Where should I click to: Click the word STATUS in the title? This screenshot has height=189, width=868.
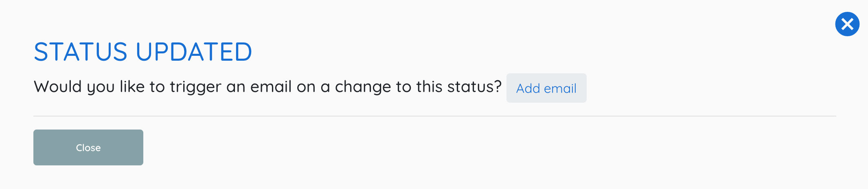tap(81, 52)
